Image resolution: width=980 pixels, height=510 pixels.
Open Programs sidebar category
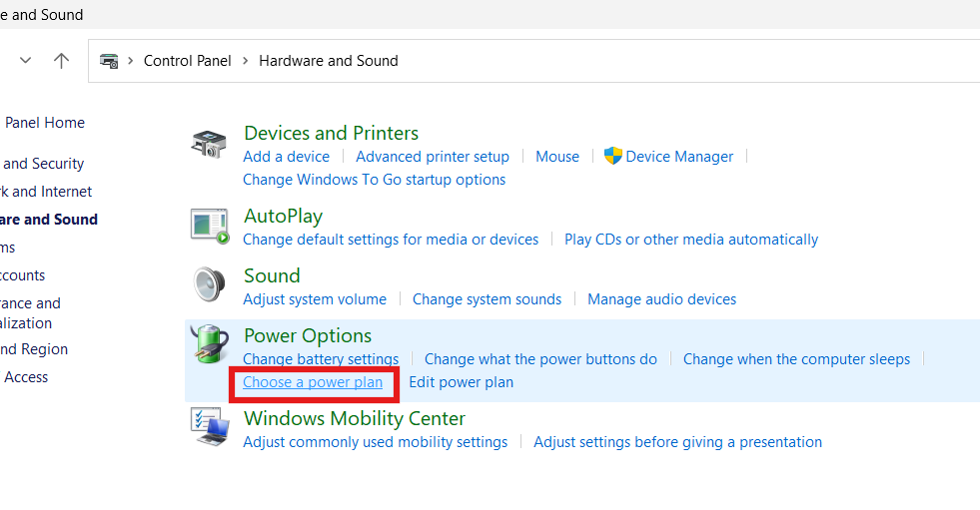8,248
